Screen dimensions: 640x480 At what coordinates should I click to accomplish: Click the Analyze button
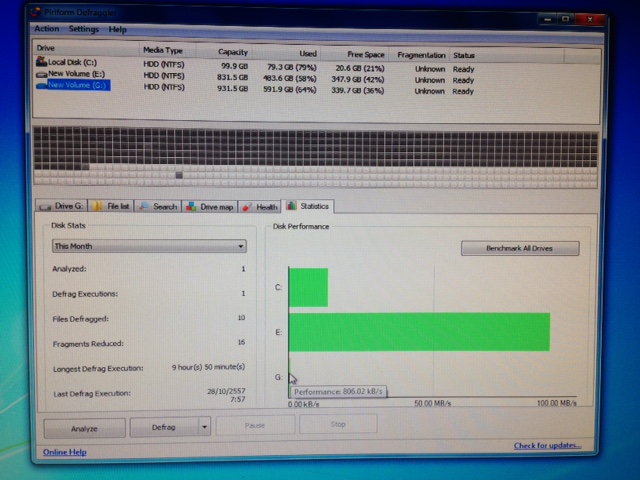click(84, 428)
